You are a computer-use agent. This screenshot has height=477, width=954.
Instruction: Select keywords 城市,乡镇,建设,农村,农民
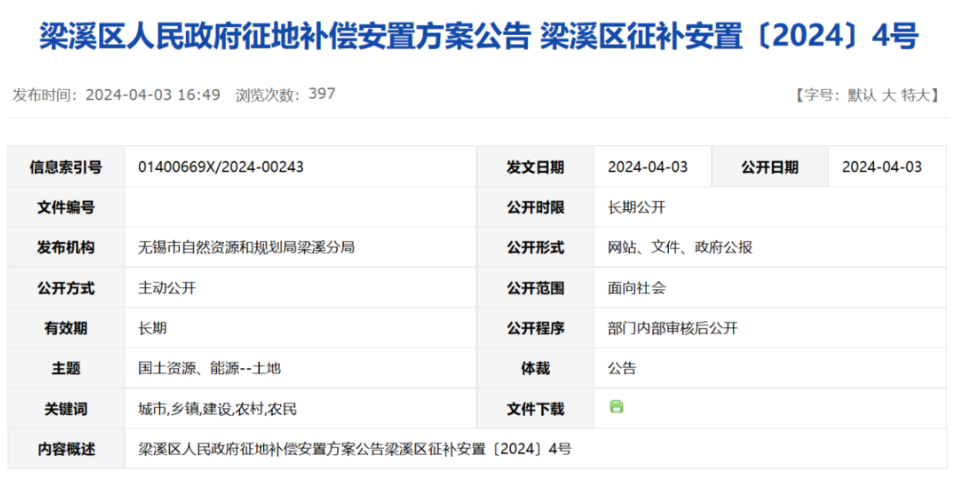218,409
